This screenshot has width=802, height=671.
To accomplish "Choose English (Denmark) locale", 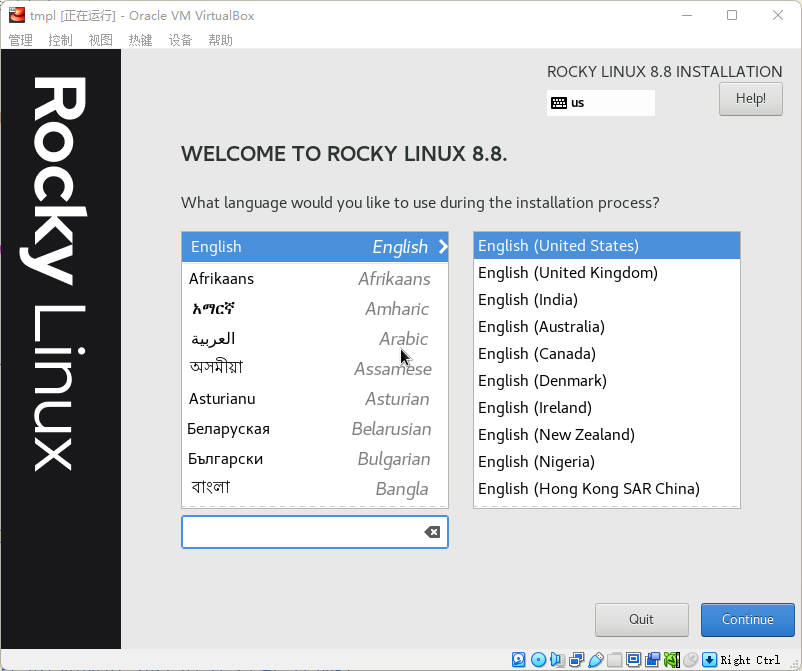I will pyautogui.click(x=607, y=381).
